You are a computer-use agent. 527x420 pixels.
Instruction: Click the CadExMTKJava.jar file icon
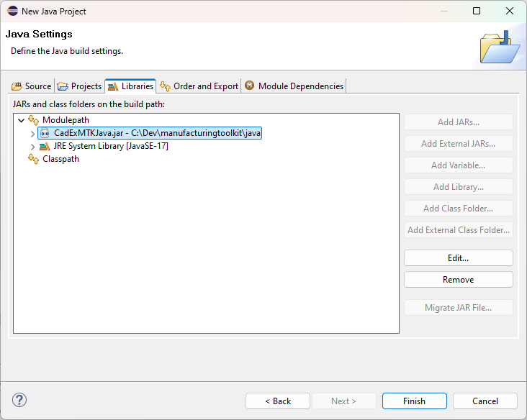click(45, 133)
